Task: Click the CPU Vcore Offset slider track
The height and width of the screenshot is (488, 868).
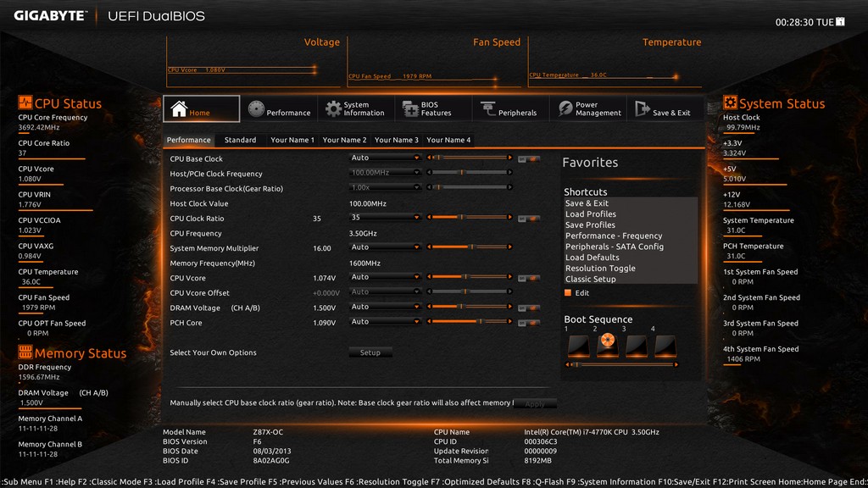Action: coord(470,291)
